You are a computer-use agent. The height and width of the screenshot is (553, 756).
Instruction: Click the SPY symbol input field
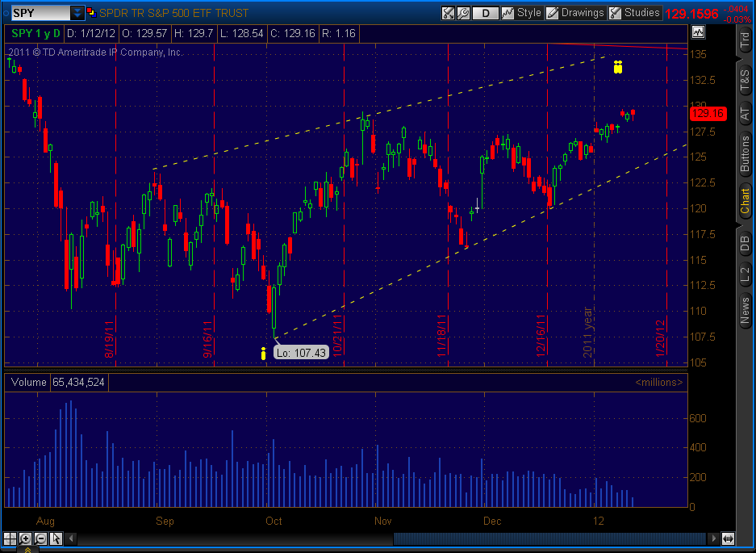(x=40, y=13)
